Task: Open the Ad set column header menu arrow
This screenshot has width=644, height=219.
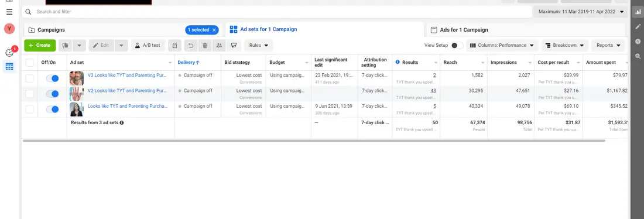Action: pos(170,63)
